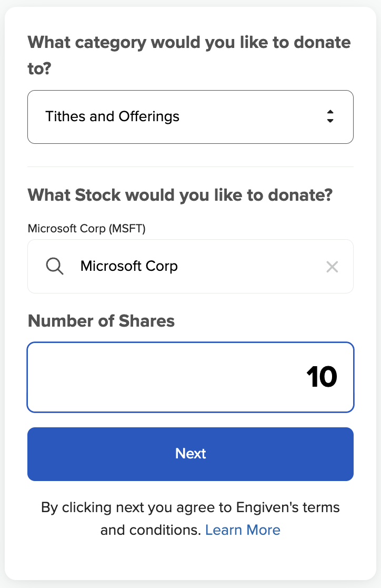Select the Tithes and Offerings text
The image size is (381, 588).
click(112, 116)
